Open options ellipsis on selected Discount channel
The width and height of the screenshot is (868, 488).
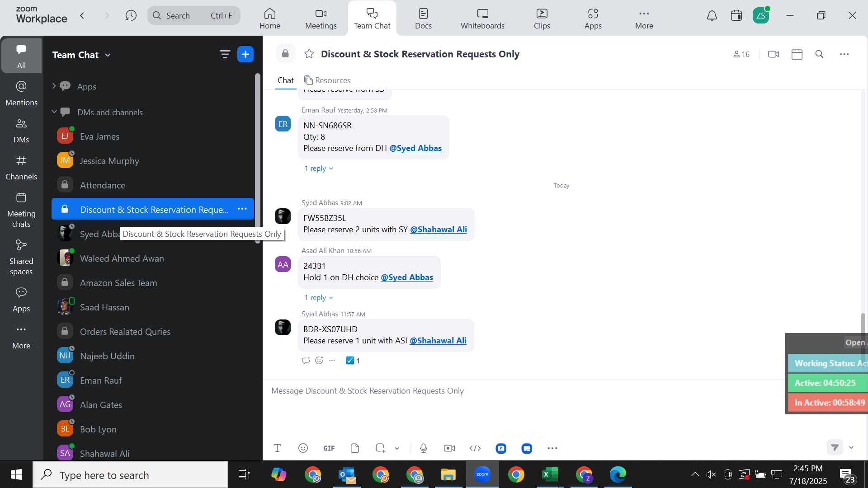[x=242, y=209]
